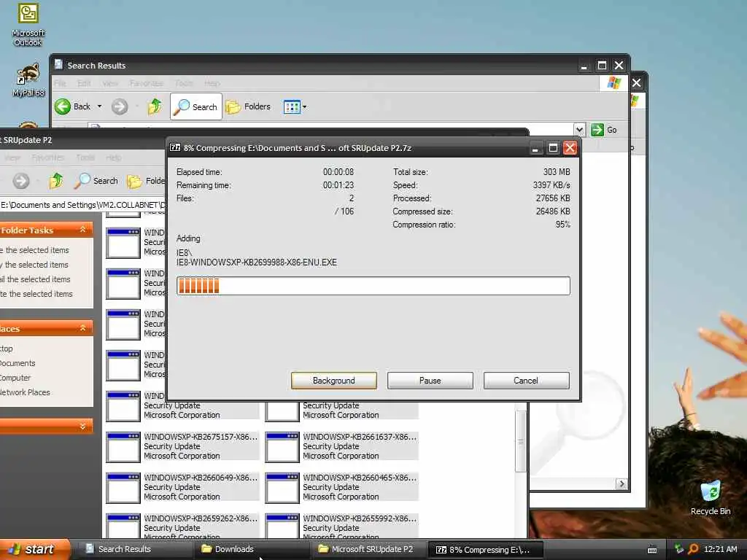Click Computer link in Other Places

15,378
